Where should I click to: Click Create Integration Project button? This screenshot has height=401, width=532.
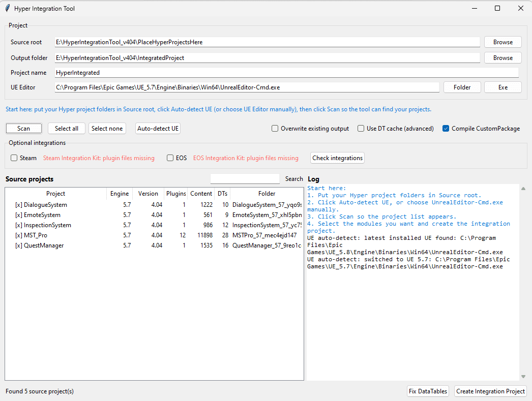[x=490, y=391]
